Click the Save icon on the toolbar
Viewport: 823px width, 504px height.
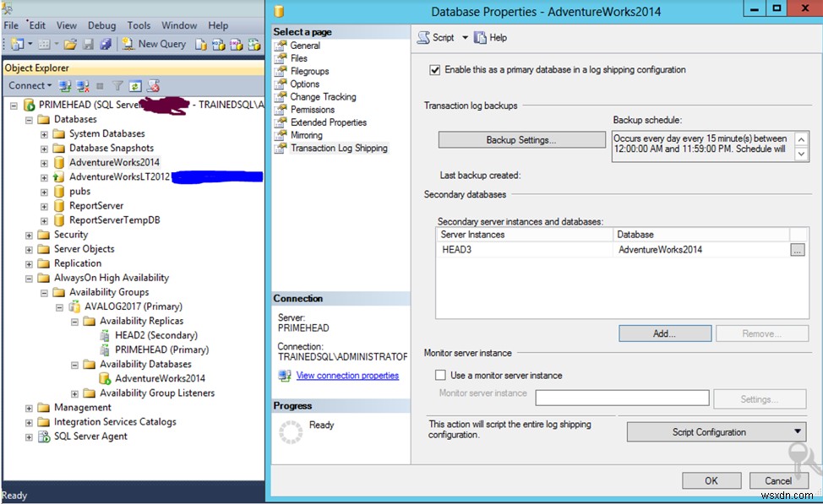[88, 43]
